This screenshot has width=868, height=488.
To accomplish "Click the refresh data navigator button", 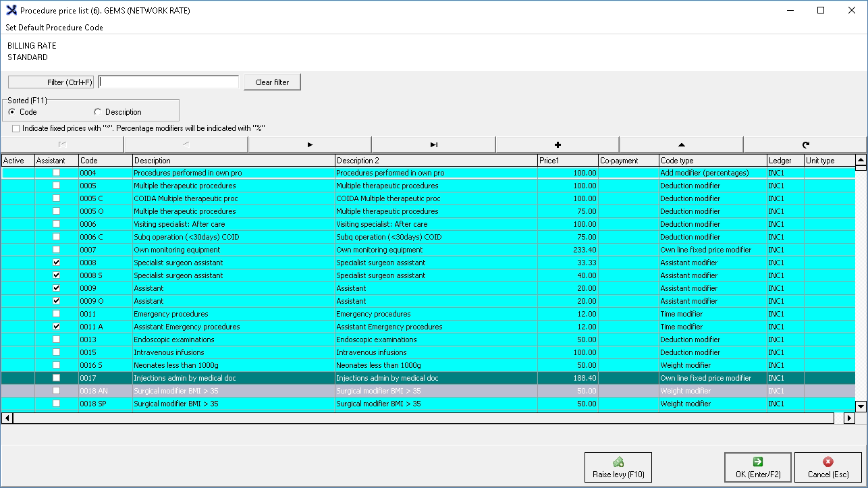I will (805, 144).
